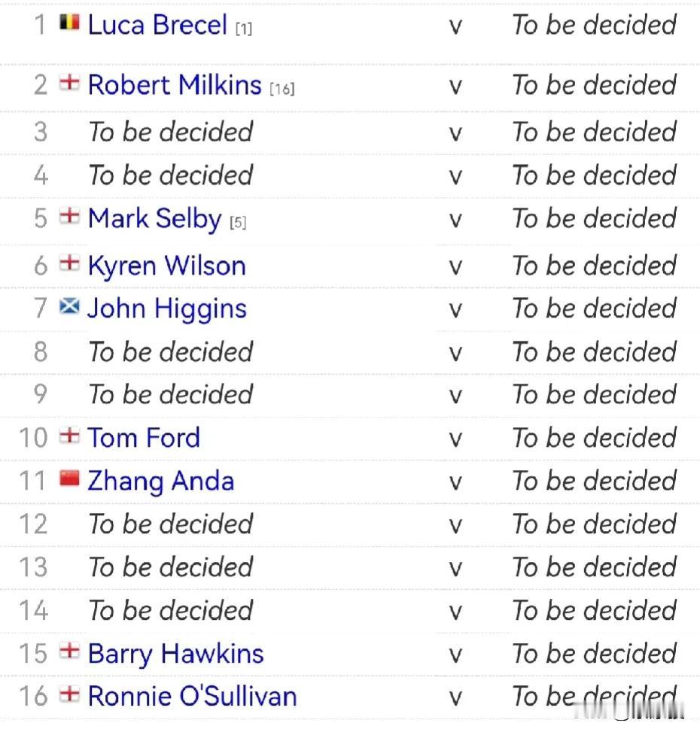
Task: Open Barry Hawkins profile link
Action: (x=176, y=654)
